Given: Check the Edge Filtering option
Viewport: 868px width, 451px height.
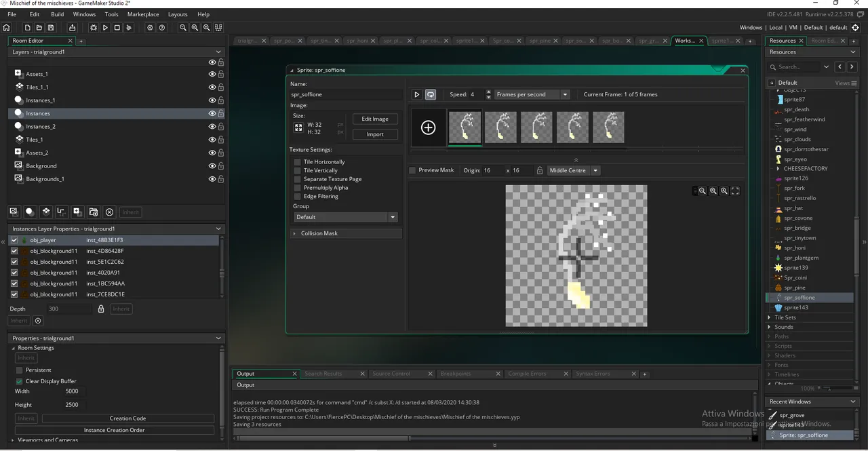Looking at the screenshot, I should pyautogui.click(x=297, y=197).
